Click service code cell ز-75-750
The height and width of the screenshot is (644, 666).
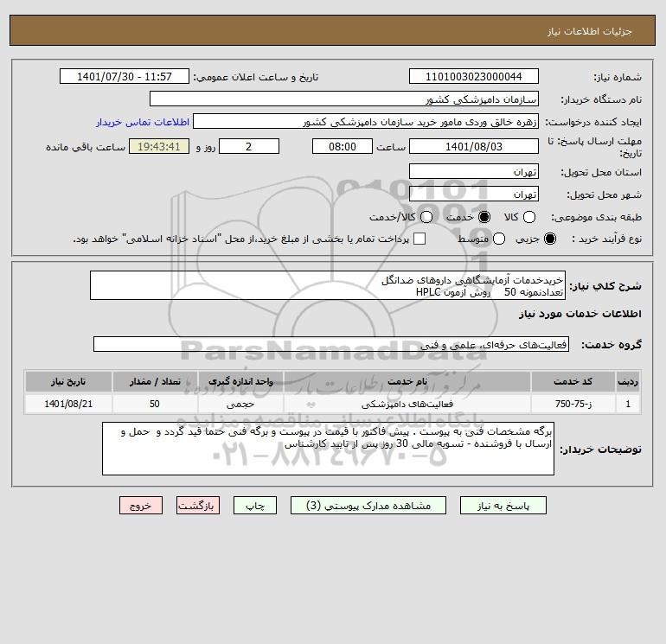[x=573, y=404]
